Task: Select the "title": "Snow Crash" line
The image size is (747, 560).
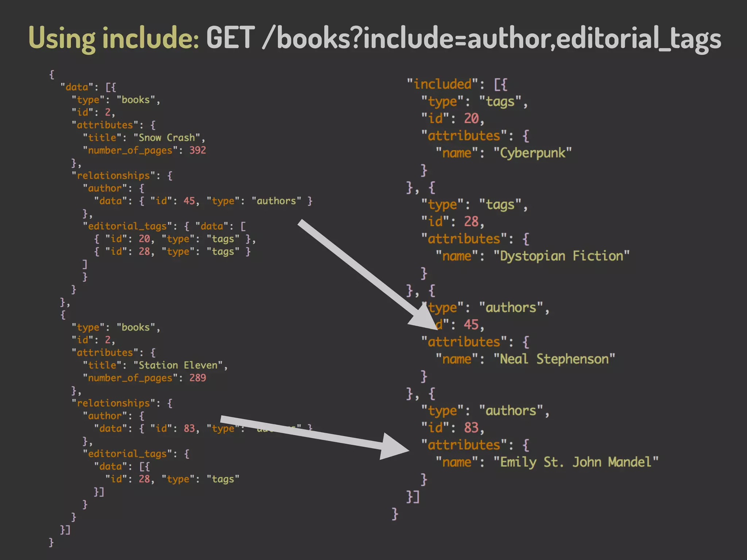Action: pyautogui.click(x=144, y=138)
